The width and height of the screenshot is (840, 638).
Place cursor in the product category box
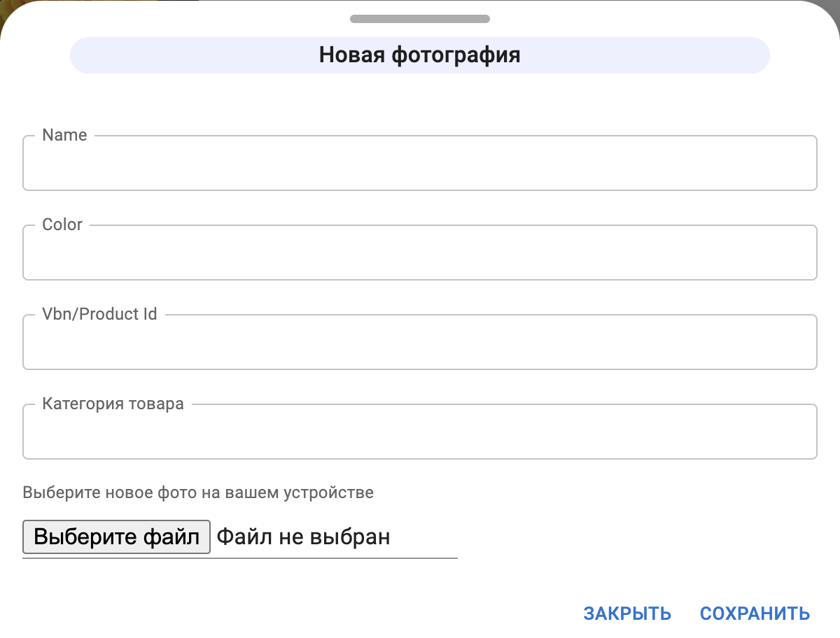[x=420, y=432]
